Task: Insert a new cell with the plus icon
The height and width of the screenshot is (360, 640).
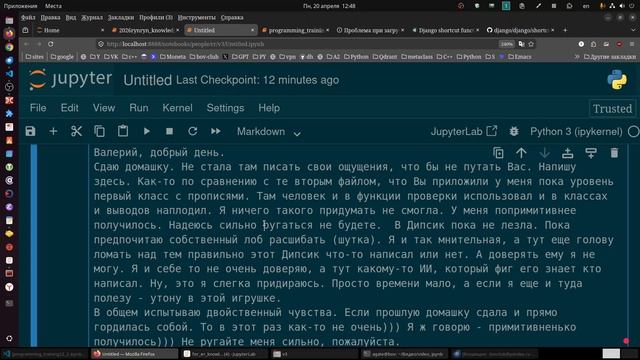Action: click(53, 131)
